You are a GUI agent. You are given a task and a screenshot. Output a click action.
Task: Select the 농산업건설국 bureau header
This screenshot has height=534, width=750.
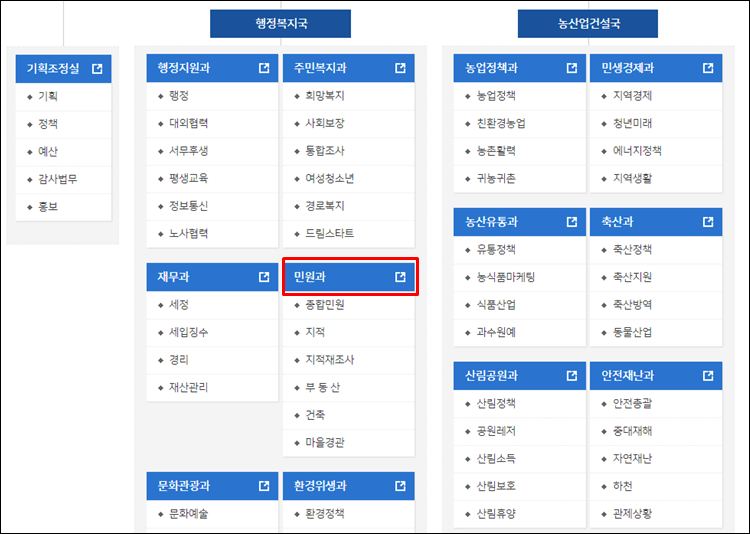point(588,23)
